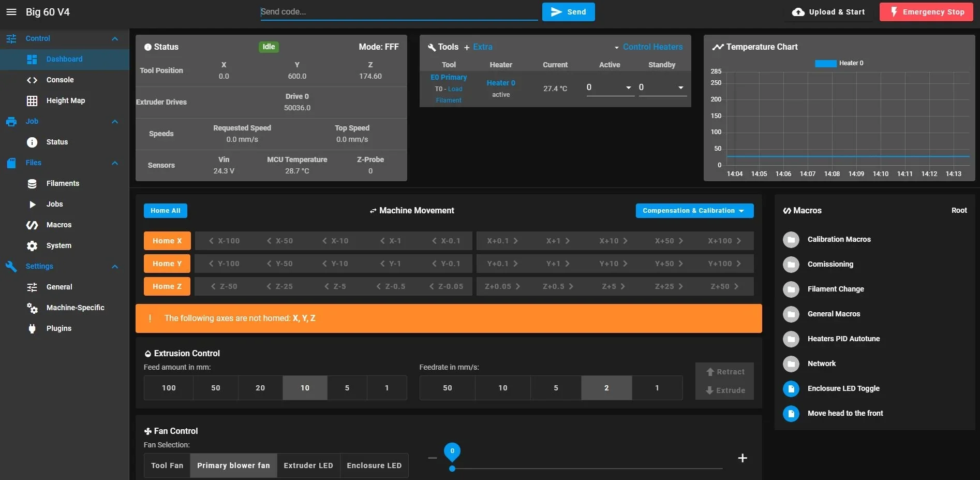Open the Console from the sidebar
The height and width of the screenshot is (480, 980).
coord(32,80)
